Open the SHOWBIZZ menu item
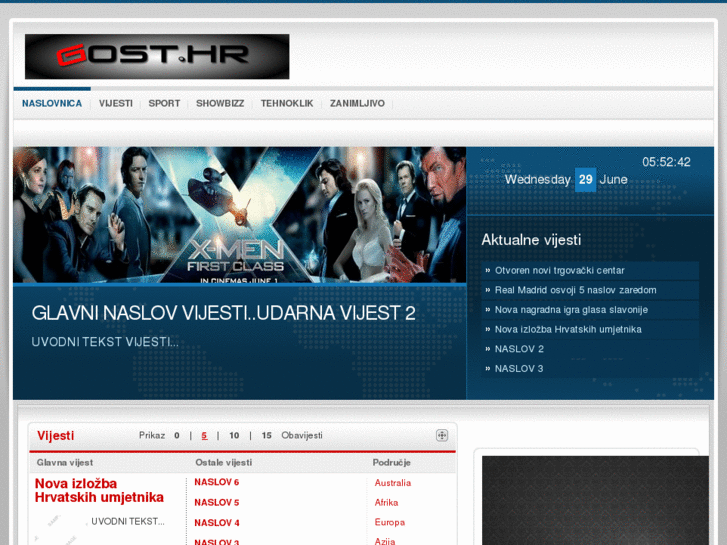 click(x=220, y=103)
